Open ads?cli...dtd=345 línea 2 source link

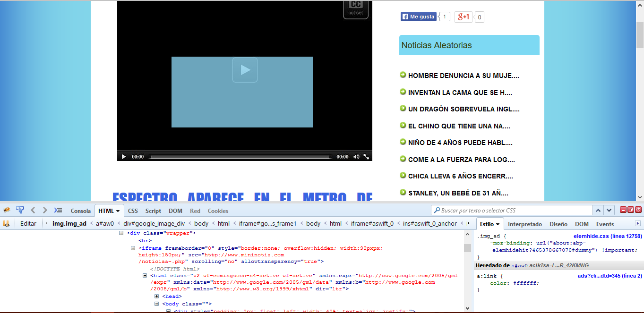[x=610, y=276]
